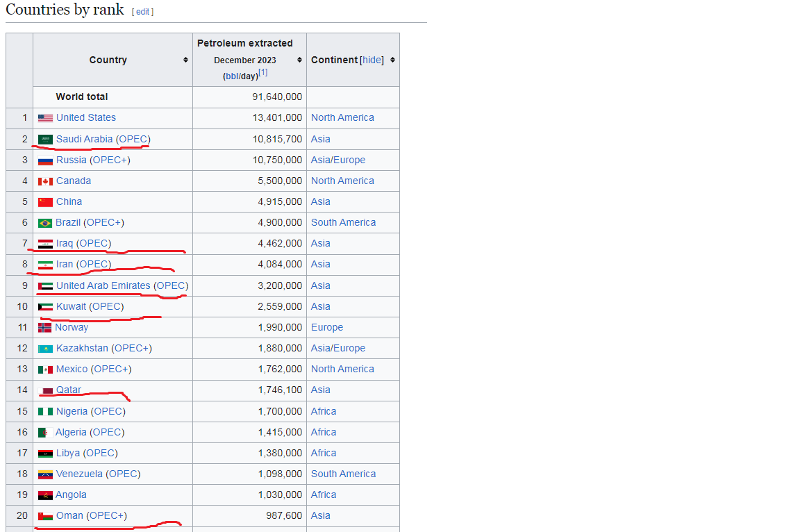Click the Venezuela flag icon
The width and height of the screenshot is (800, 532).
(x=45, y=474)
